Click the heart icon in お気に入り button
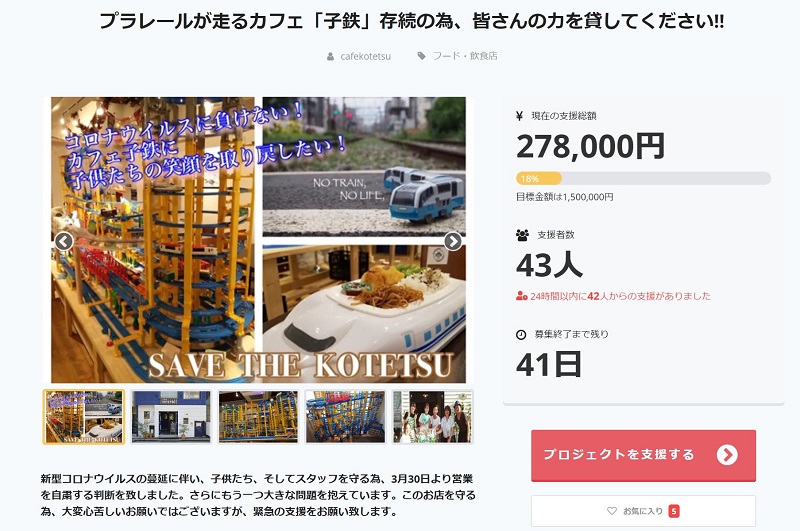The image size is (800, 531). [612, 511]
